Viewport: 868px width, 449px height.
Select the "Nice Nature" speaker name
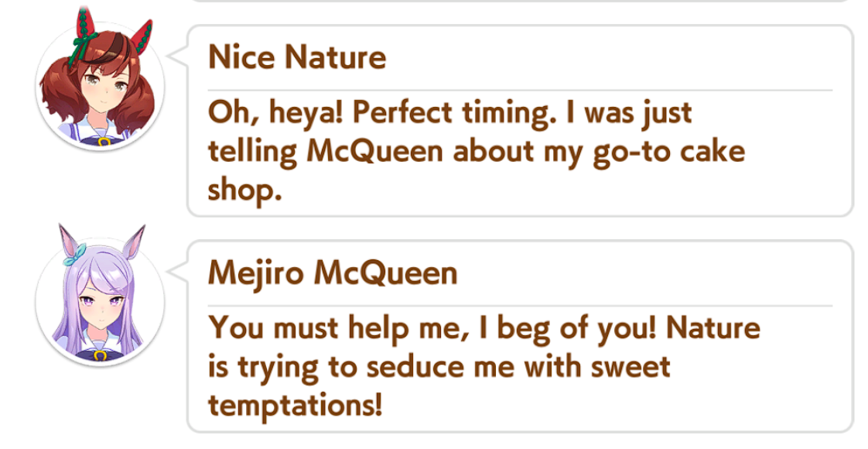click(297, 57)
